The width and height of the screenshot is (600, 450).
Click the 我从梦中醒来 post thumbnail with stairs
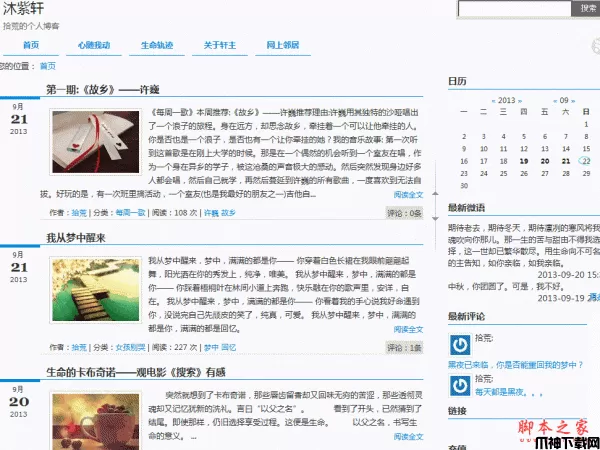tap(96, 290)
